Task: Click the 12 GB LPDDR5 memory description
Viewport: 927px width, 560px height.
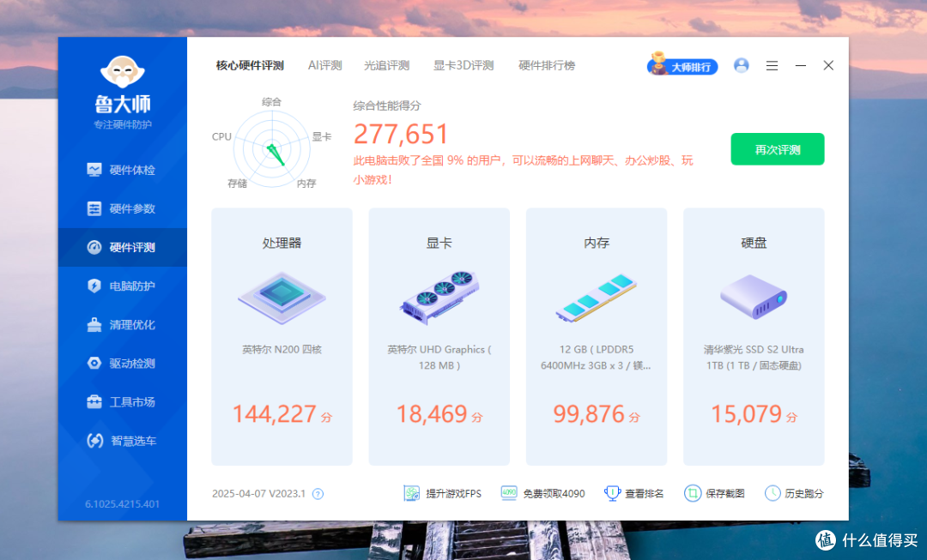Action: [x=596, y=358]
